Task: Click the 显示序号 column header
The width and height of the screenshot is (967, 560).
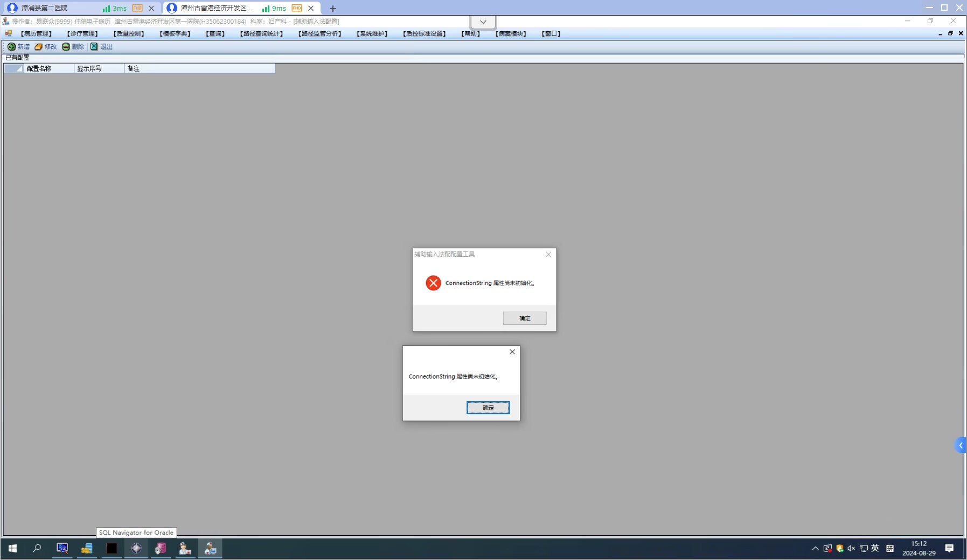Action: [x=100, y=68]
